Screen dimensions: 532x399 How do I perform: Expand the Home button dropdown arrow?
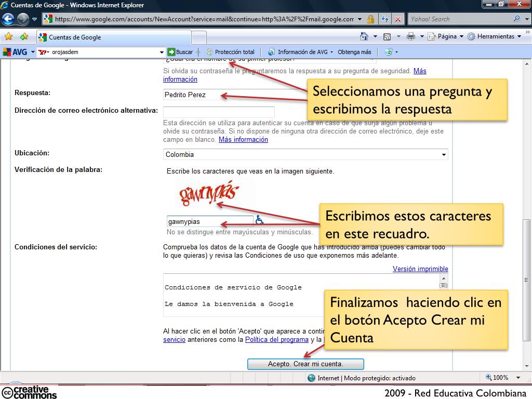(x=375, y=36)
